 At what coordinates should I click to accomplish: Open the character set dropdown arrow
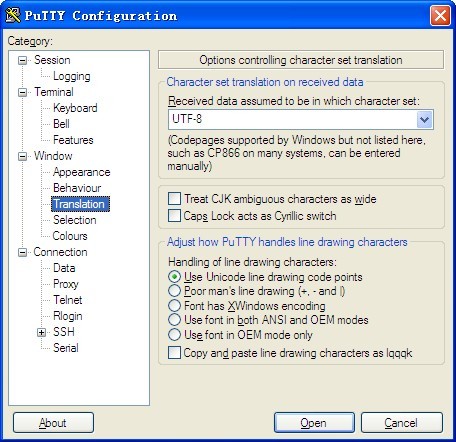point(424,119)
